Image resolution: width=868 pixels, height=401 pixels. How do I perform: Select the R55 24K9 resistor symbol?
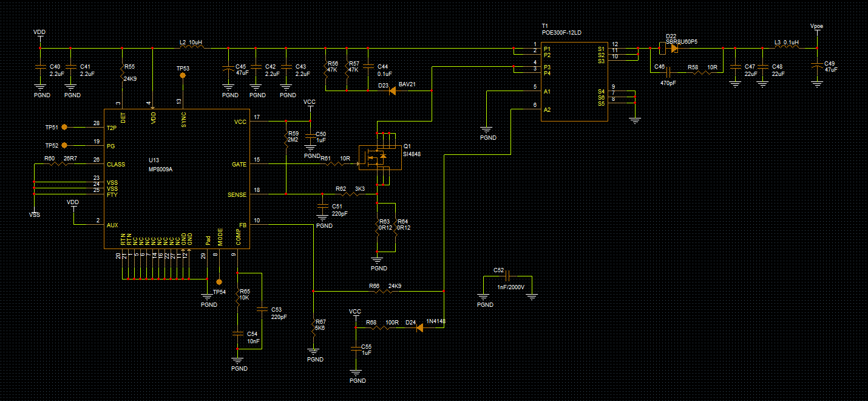[121, 72]
